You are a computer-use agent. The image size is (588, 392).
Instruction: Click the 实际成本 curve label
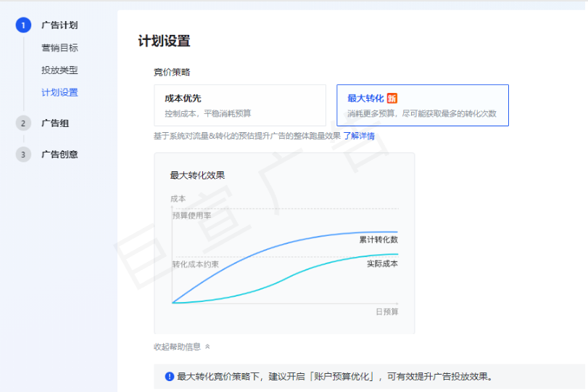[382, 264]
